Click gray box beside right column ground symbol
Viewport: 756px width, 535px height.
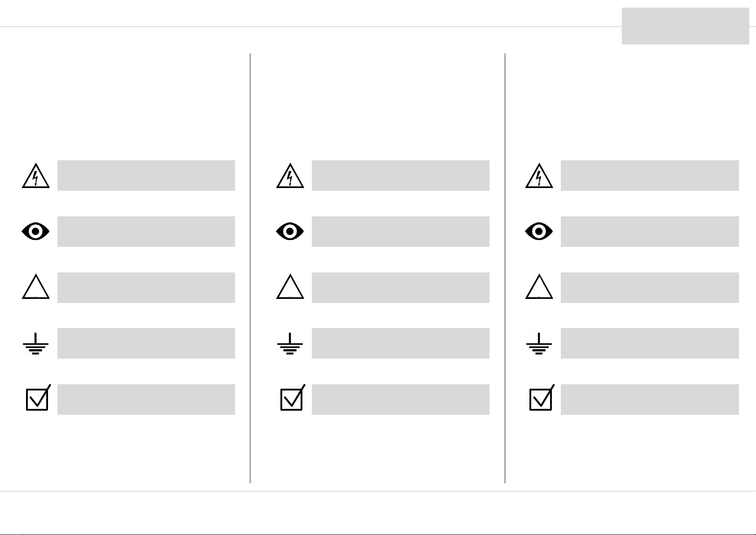pyautogui.click(x=650, y=343)
